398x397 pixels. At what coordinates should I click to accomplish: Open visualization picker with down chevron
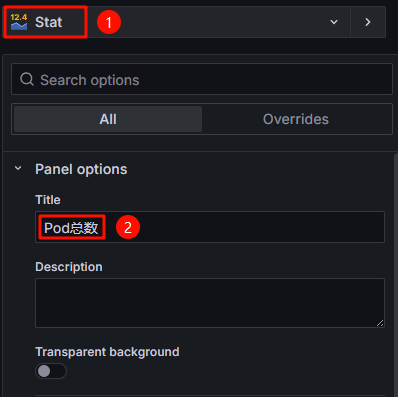point(334,22)
